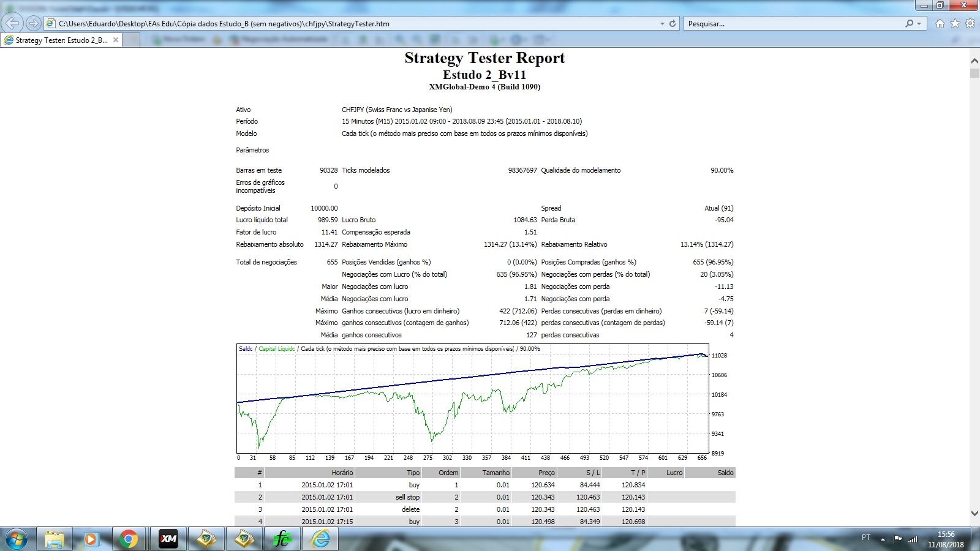Click the 'Estudo 2_Bv11' subtitle
980x551 pixels.
point(484,75)
